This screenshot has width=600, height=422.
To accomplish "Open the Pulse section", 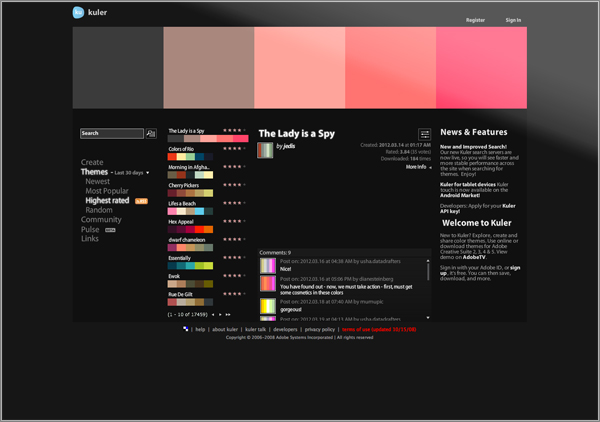I will (90, 230).
